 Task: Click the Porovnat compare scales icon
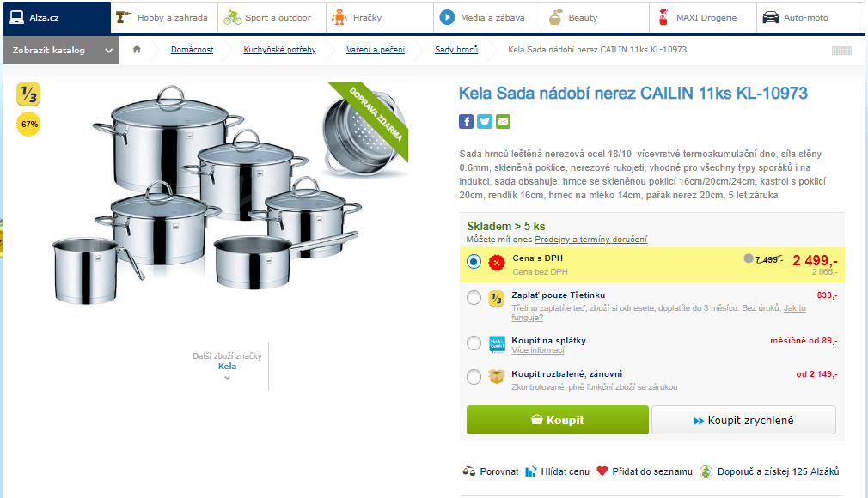pyautogui.click(x=469, y=471)
